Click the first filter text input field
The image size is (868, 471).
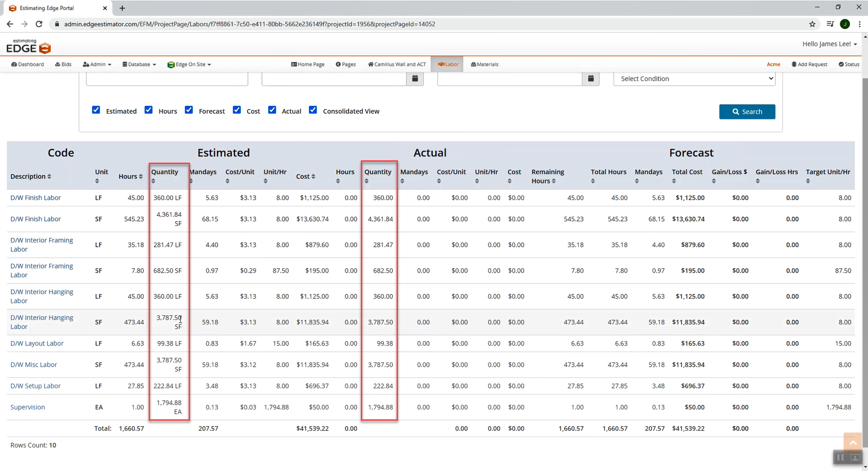coord(167,79)
